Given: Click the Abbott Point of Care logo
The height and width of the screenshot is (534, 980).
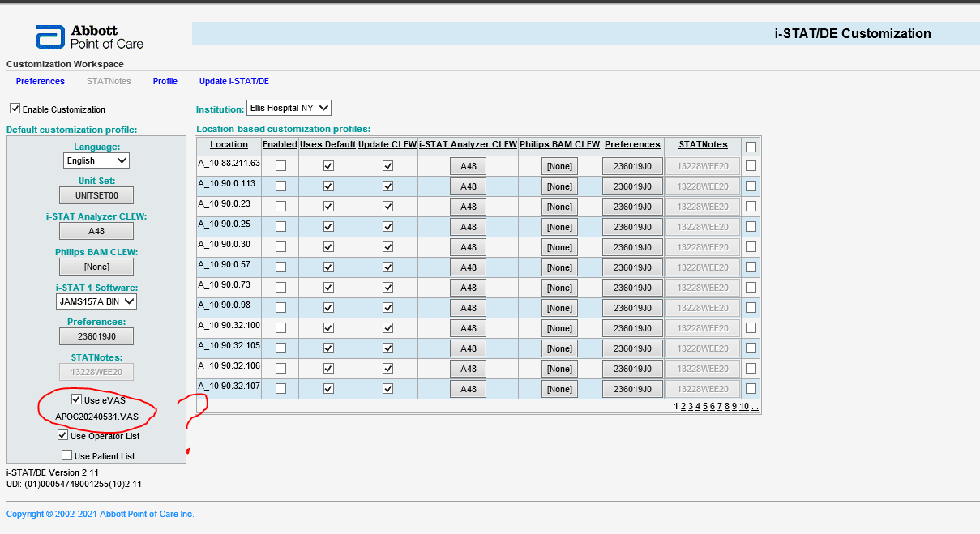Looking at the screenshot, I should click(x=89, y=36).
